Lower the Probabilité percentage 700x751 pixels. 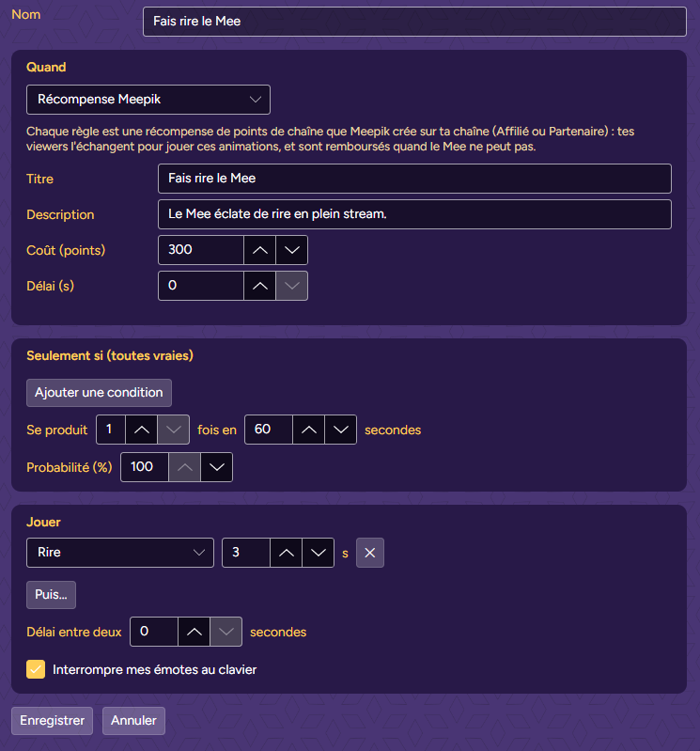[217, 467]
